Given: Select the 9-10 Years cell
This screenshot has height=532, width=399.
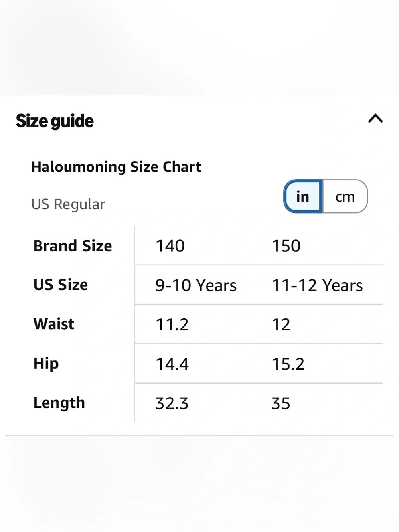Looking at the screenshot, I should [196, 285].
